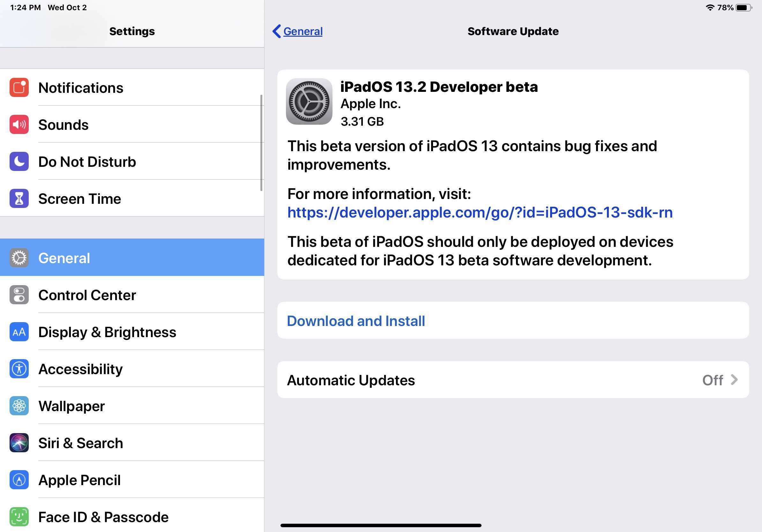762x532 pixels.
Task: Tap the Display & Brightness AA icon
Action: [19, 332]
